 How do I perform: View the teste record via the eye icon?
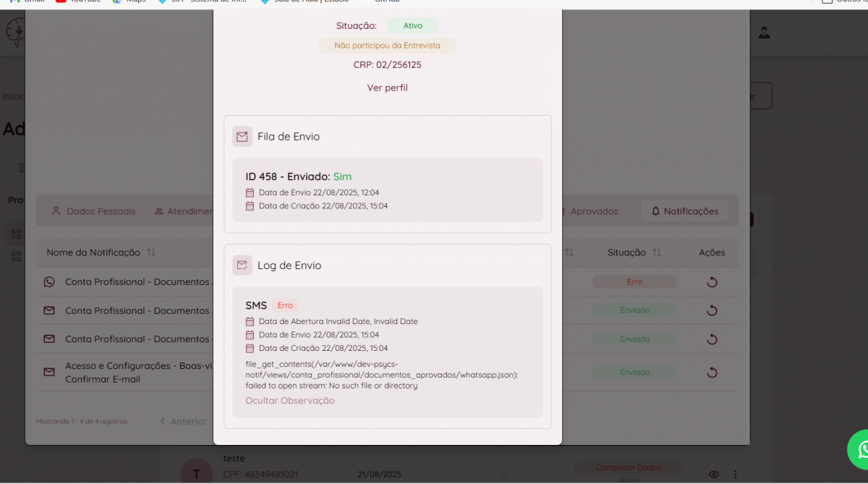pyautogui.click(x=714, y=475)
